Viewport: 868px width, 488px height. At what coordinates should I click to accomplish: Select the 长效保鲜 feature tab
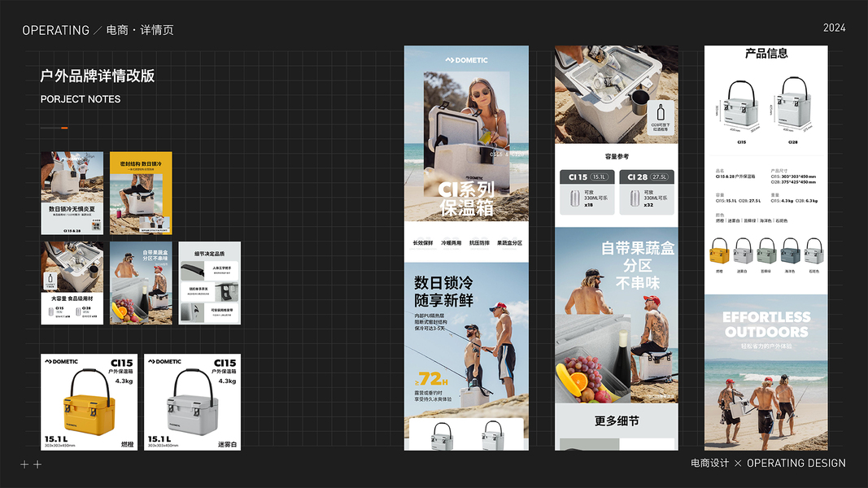(422, 243)
